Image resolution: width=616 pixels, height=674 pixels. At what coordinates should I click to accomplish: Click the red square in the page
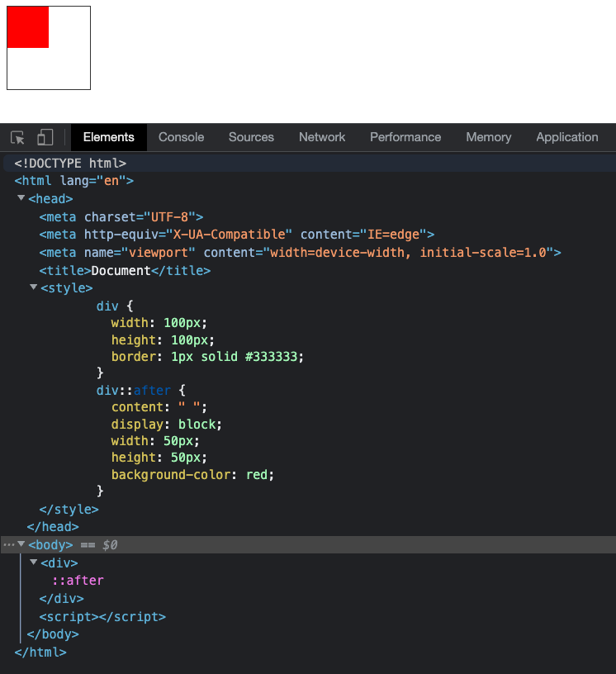[x=28, y=27]
